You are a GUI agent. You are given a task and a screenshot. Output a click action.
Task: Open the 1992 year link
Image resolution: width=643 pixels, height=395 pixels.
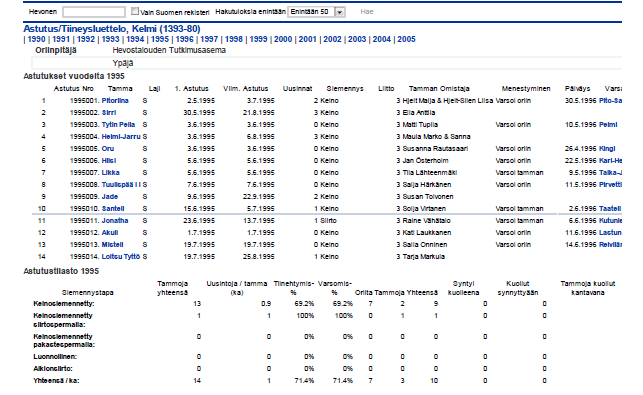[86, 39]
